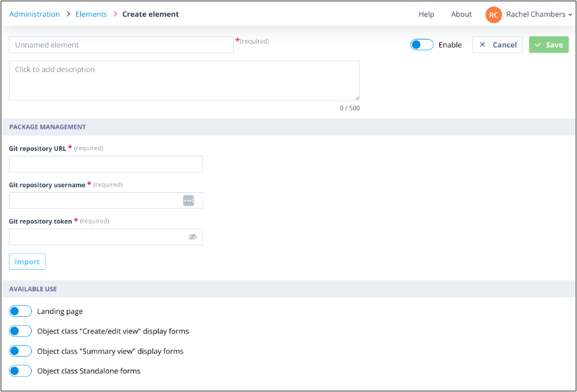Toggle "Summary view" display forms switch
Screen dimensions: 577x392
click(x=20, y=351)
